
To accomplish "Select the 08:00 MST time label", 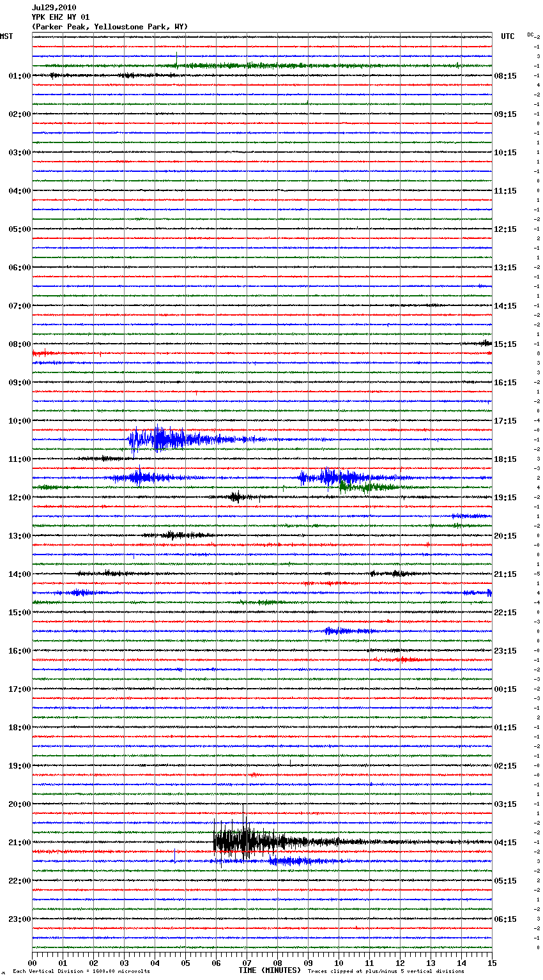I will point(20,344).
